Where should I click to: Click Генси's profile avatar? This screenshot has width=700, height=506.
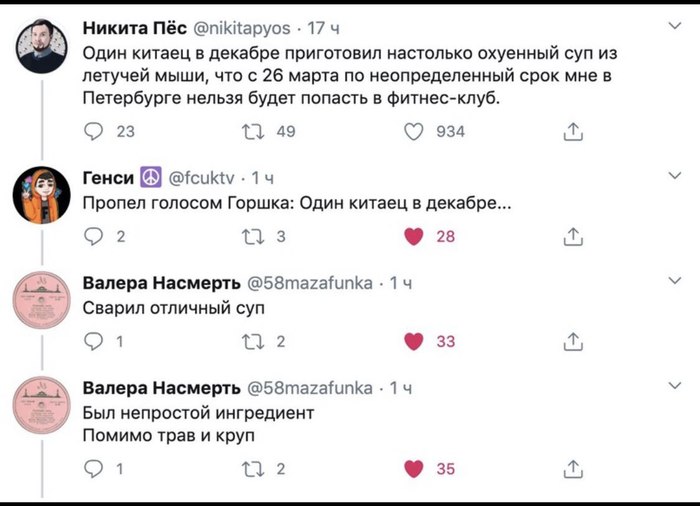pos(41,194)
